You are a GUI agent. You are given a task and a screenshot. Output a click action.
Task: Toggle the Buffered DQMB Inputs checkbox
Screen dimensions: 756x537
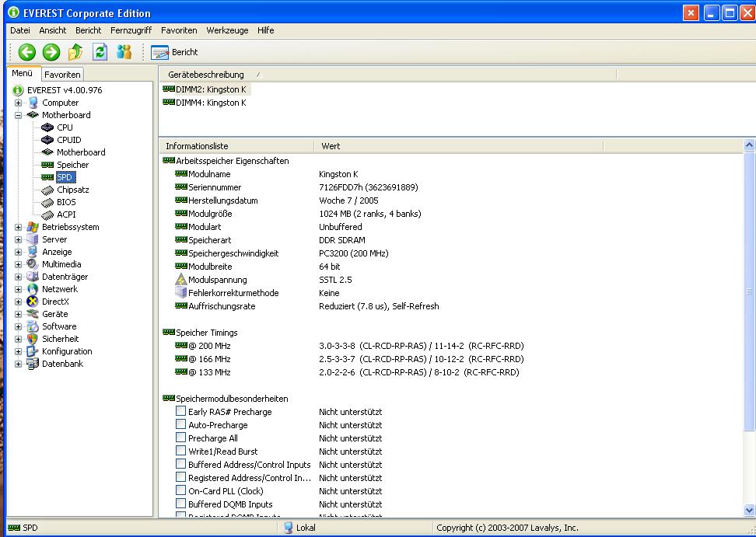pos(180,504)
